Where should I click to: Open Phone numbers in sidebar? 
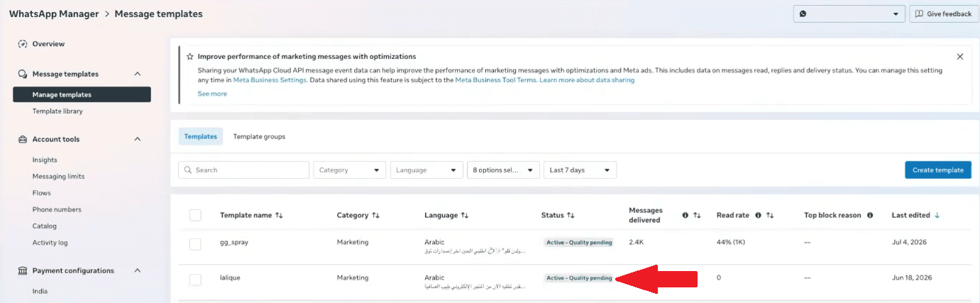point(57,209)
